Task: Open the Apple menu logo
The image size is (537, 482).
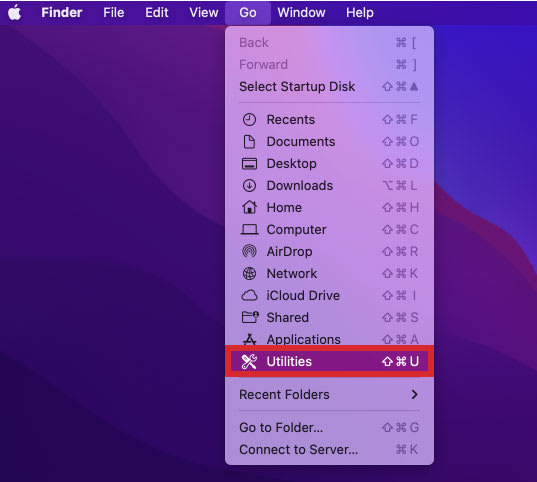Action: 14,13
